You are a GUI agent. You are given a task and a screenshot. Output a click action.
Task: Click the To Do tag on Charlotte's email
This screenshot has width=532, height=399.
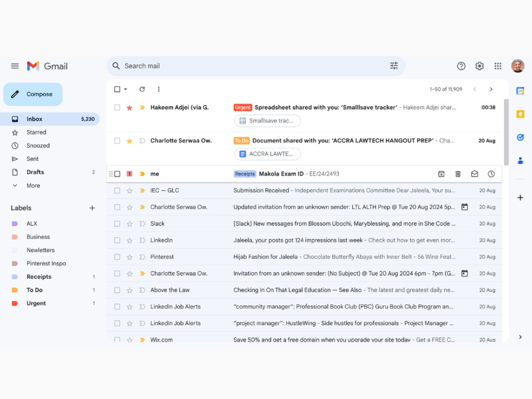242,141
